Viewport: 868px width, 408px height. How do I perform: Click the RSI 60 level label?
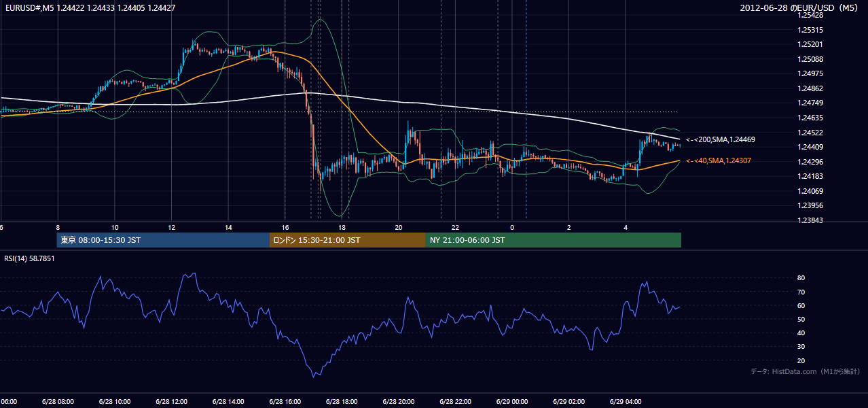point(801,305)
